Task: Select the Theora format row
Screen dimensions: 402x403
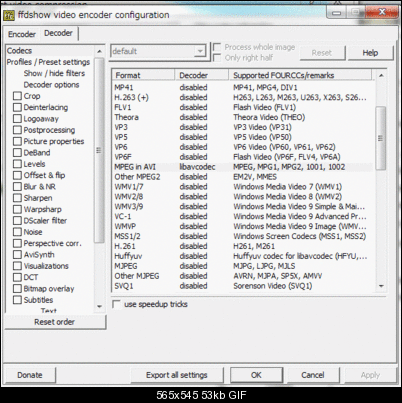Action: click(x=242, y=117)
